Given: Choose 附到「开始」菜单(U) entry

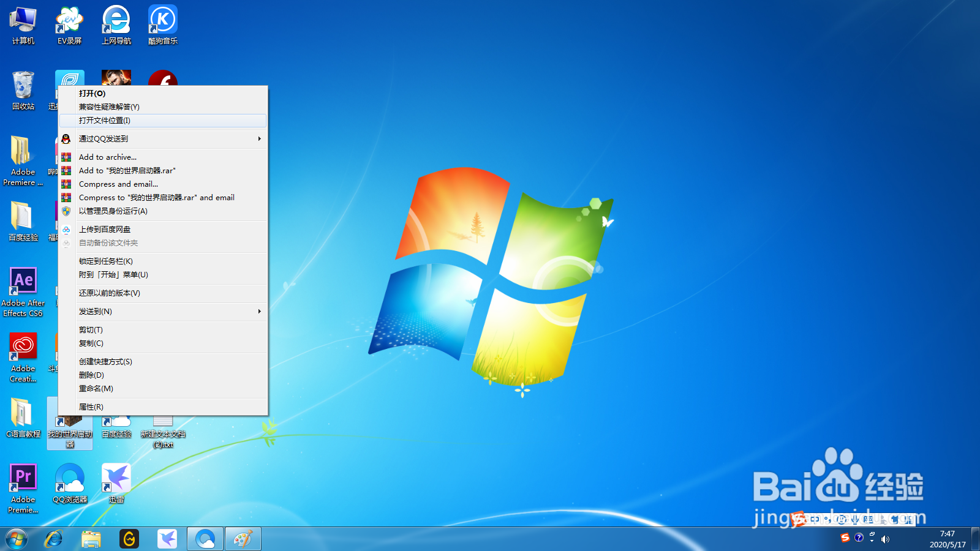Looking at the screenshot, I should (x=163, y=275).
